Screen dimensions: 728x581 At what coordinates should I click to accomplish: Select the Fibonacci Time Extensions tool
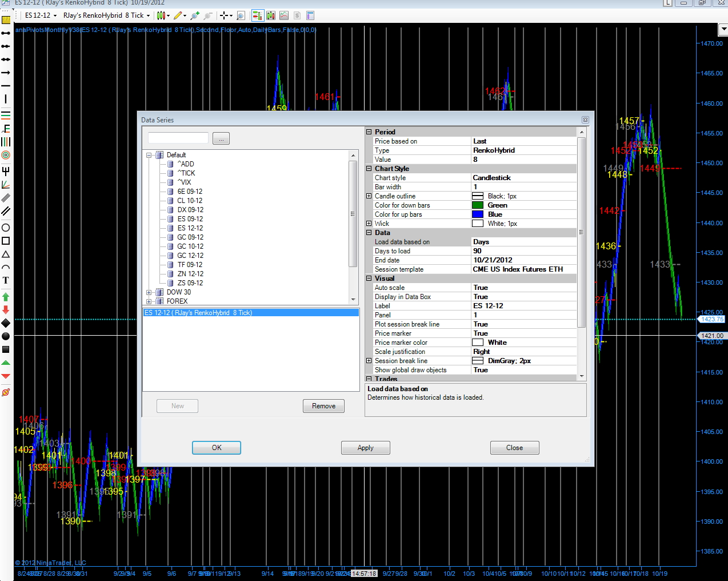pyautogui.click(x=6, y=142)
